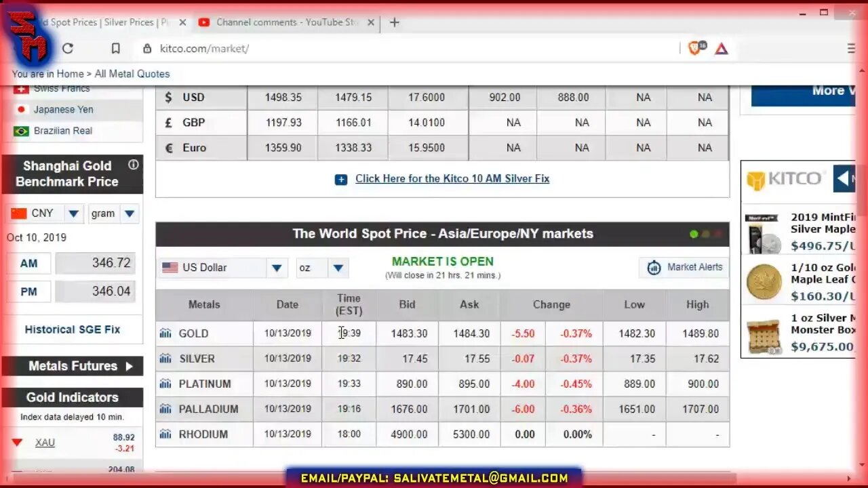Click the Euro row in fix table
This screenshot has height=488, width=868.
click(442, 148)
